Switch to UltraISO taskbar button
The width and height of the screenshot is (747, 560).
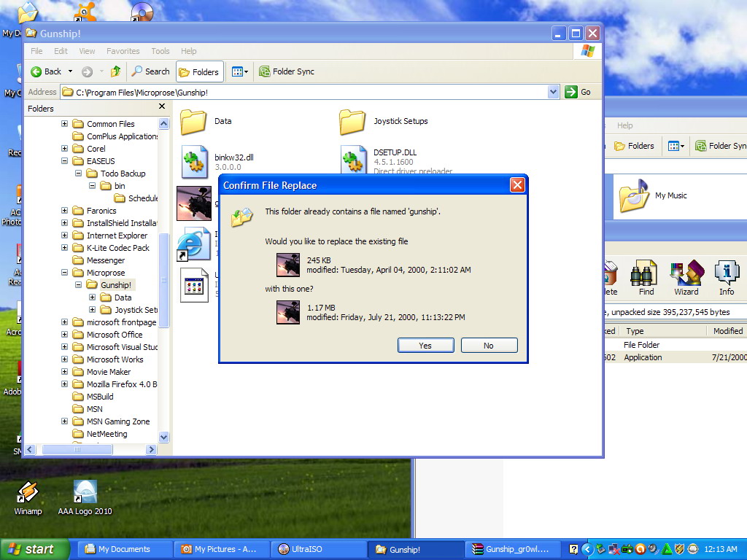point(318,550)
